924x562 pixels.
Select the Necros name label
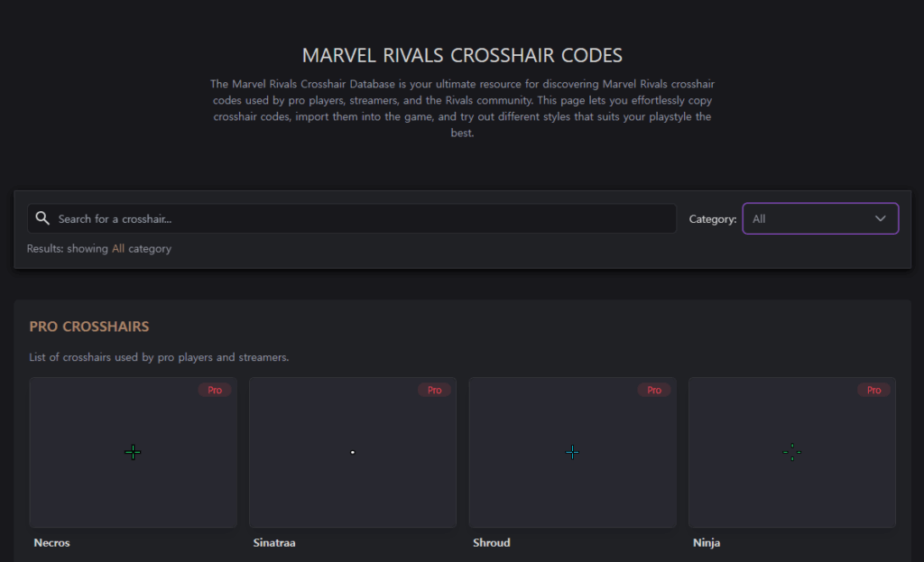pos(51,542)
